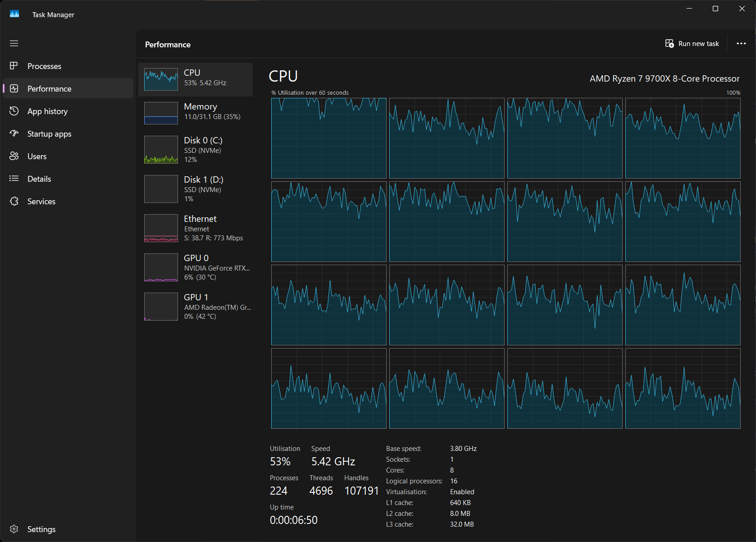Viewport: 756px width, 542px height.
Task: Select Memory in the resource list
Action: (196, 113)
